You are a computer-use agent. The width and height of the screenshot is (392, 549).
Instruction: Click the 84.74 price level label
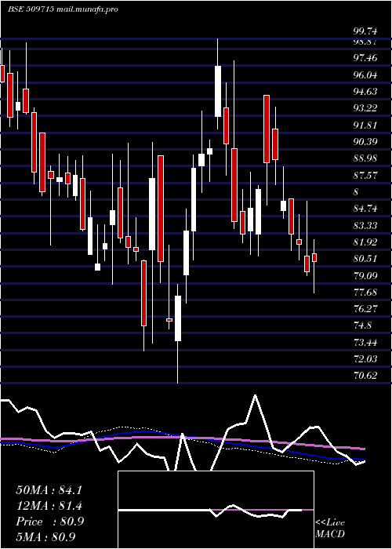point(365,209)
